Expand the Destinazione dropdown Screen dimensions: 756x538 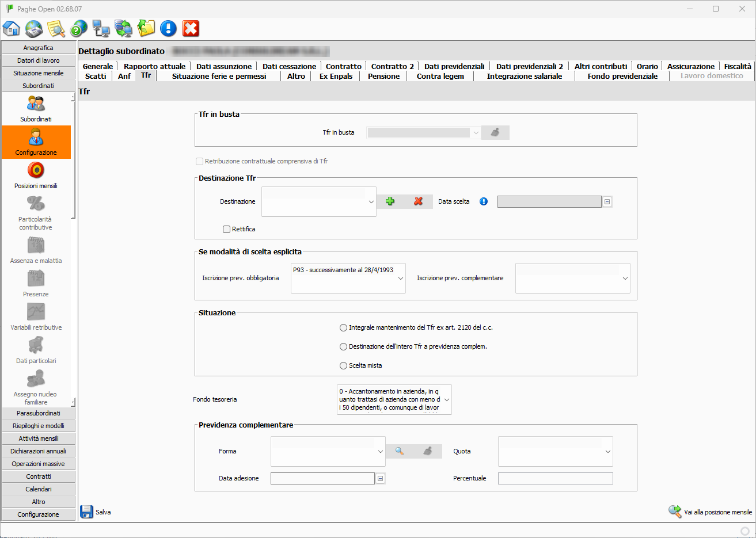371,202
